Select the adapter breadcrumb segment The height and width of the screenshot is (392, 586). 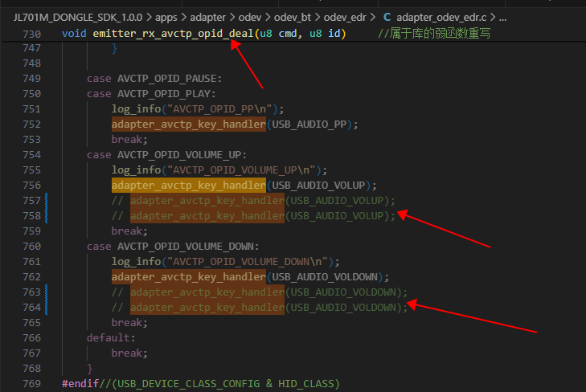(207, 17)
